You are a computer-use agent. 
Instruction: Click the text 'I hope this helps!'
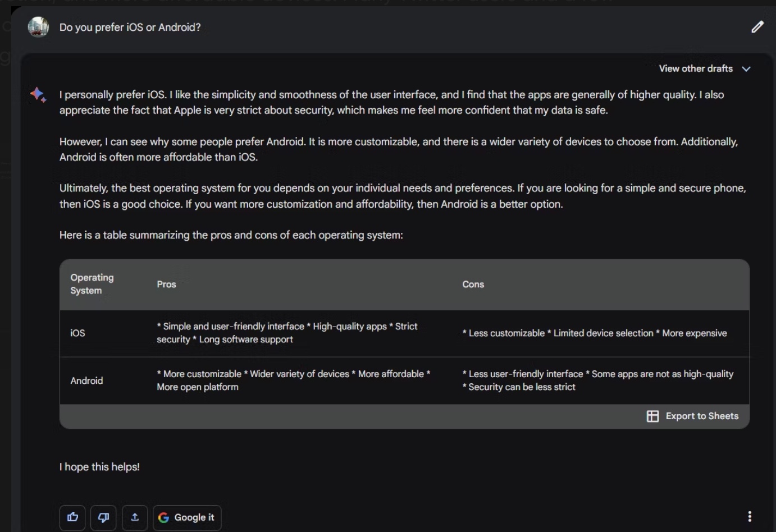coord(99,467)
